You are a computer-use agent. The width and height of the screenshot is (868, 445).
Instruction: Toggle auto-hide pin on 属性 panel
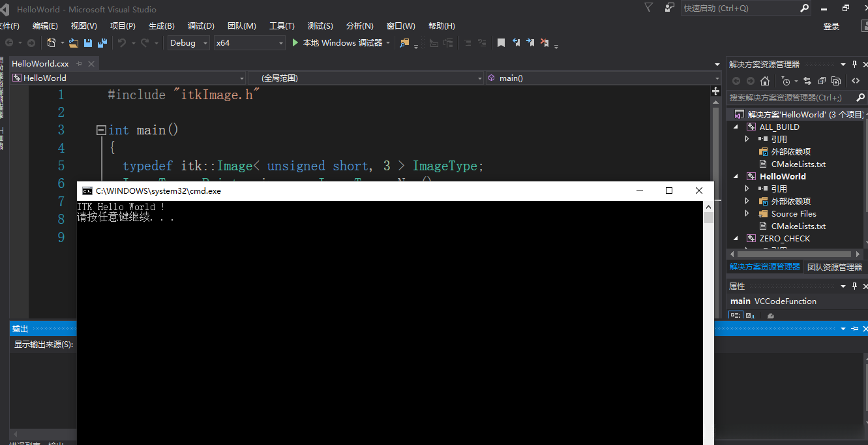point(854,286)
